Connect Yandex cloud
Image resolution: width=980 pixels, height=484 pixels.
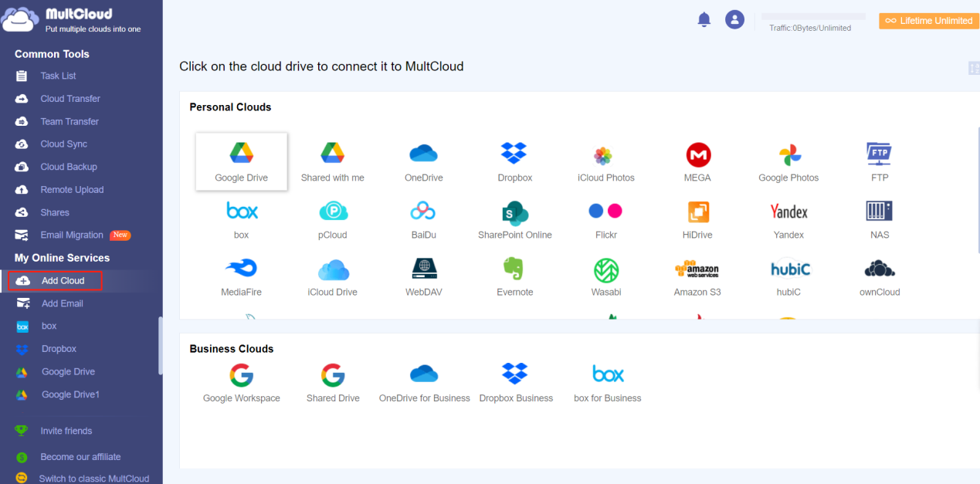click(x=788, y=219)
